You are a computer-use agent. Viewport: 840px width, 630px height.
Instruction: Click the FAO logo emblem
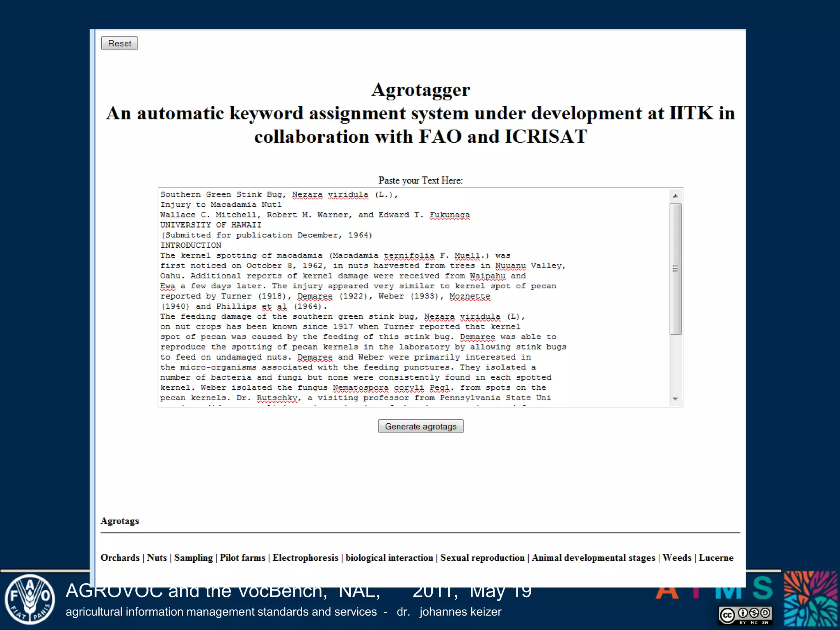[x=30, y=599]
